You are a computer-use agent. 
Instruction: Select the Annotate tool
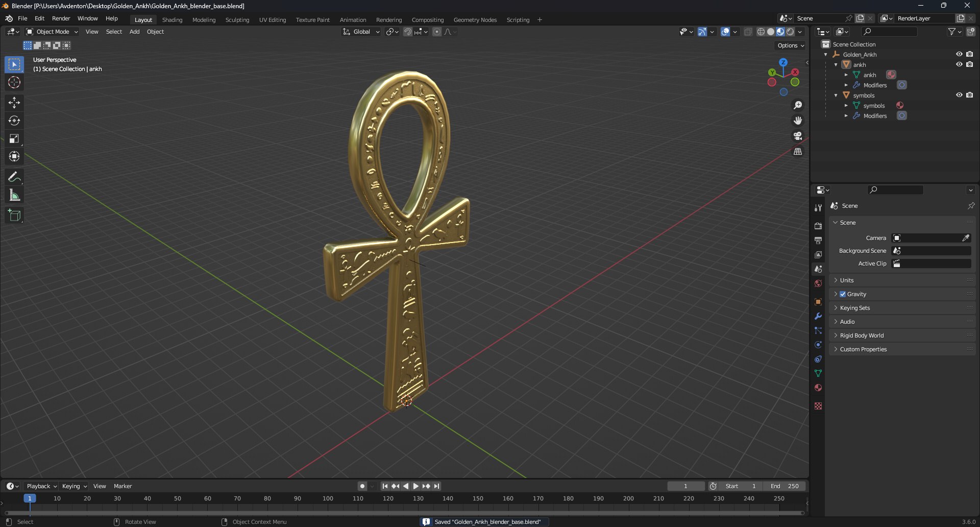pos(14,177)
